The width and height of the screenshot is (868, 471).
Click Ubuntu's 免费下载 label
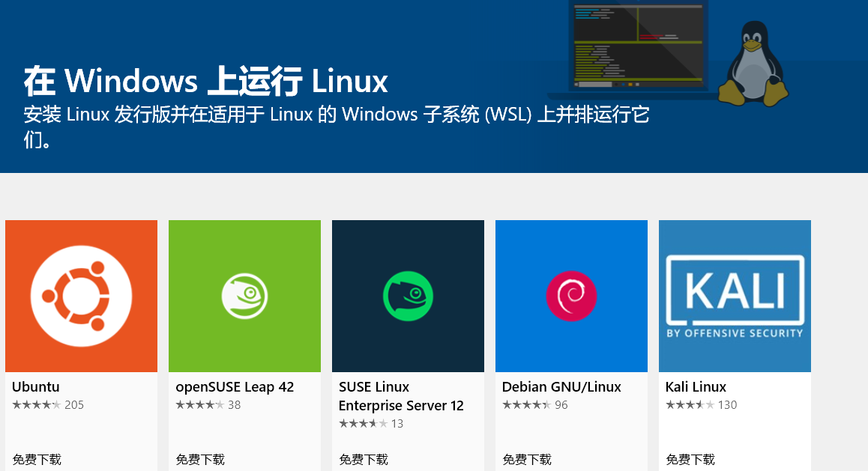click(x=37, y=459)
